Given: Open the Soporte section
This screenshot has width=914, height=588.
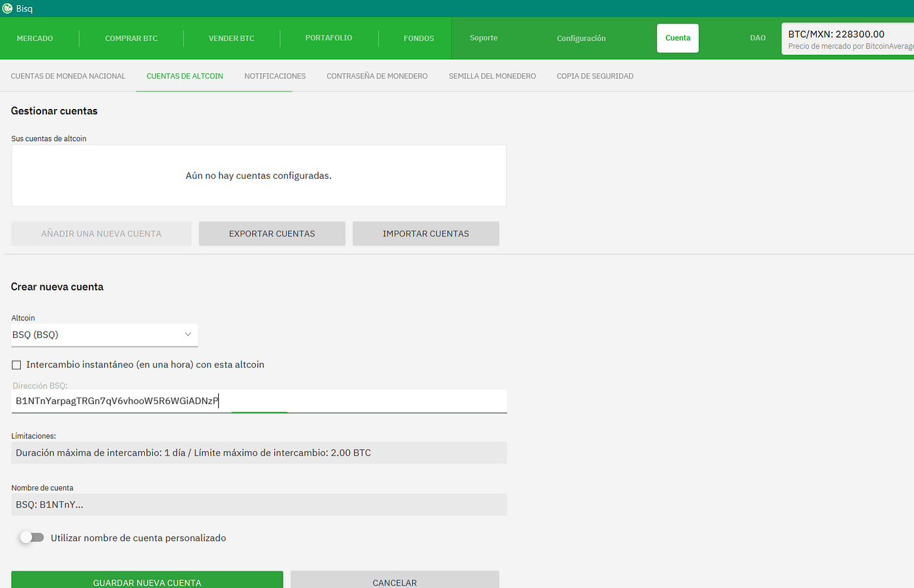Looking at the screenshot, I should point(484,38).
